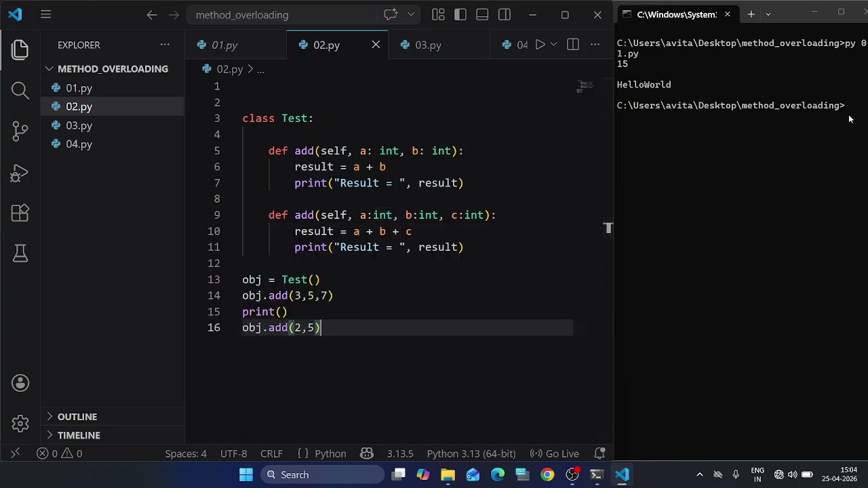Click Python version 3.13.5 status item
Screen dimensions: 868x488
click(x=400, y=453)
